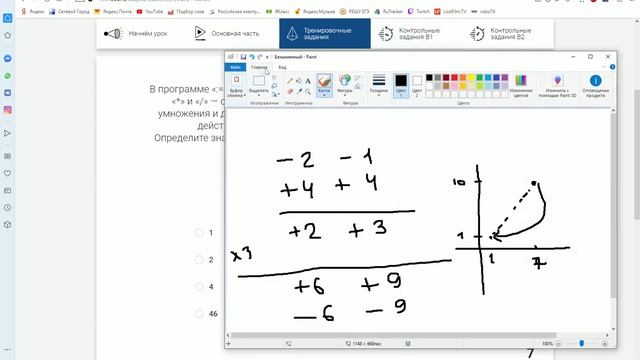Screen dimensions: 640x360
Task: Click the Save icon in Paint title bar
Action: pyautogui.click(x=243, y=57)
